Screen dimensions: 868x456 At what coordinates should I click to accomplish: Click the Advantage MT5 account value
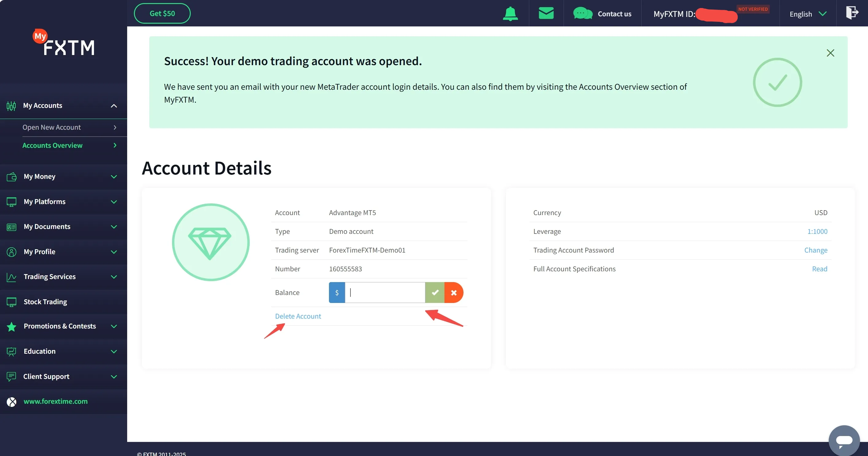point(352,213)
